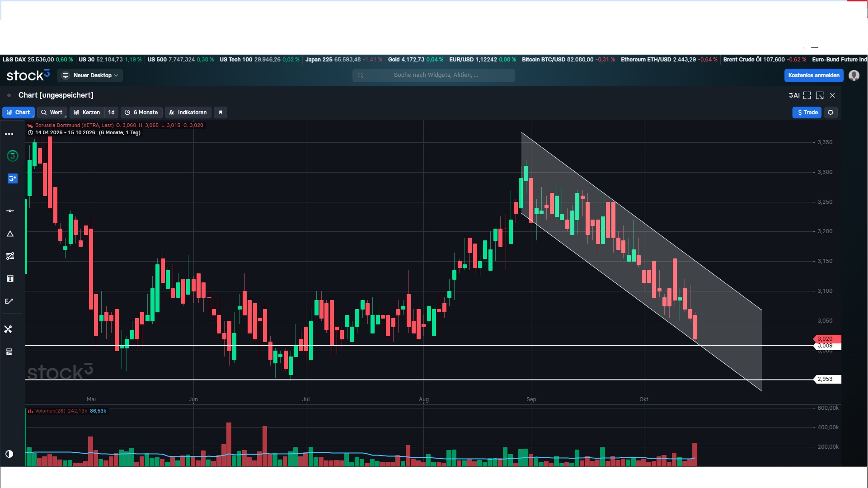Open chart settings gear
Screen dimensions: 868x488
point(830,113)
